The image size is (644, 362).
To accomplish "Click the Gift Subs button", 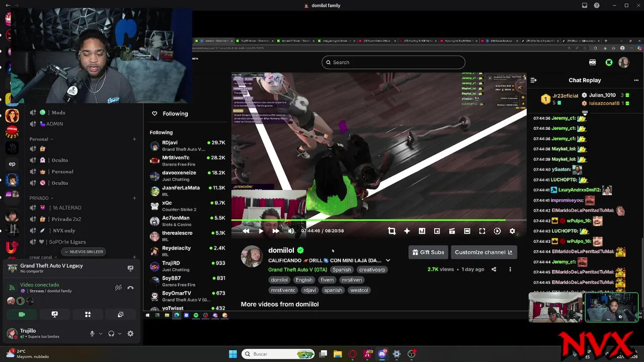I will (x=428, y=252).
